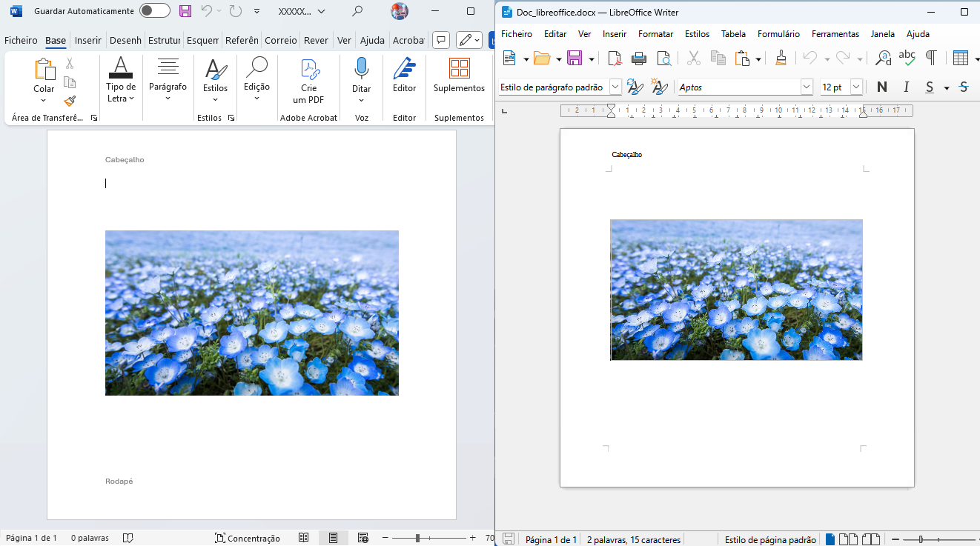Screen dimensions: 980x546
Task: Open the Editor tool in Word ribbon
Action: pos(404,69)
